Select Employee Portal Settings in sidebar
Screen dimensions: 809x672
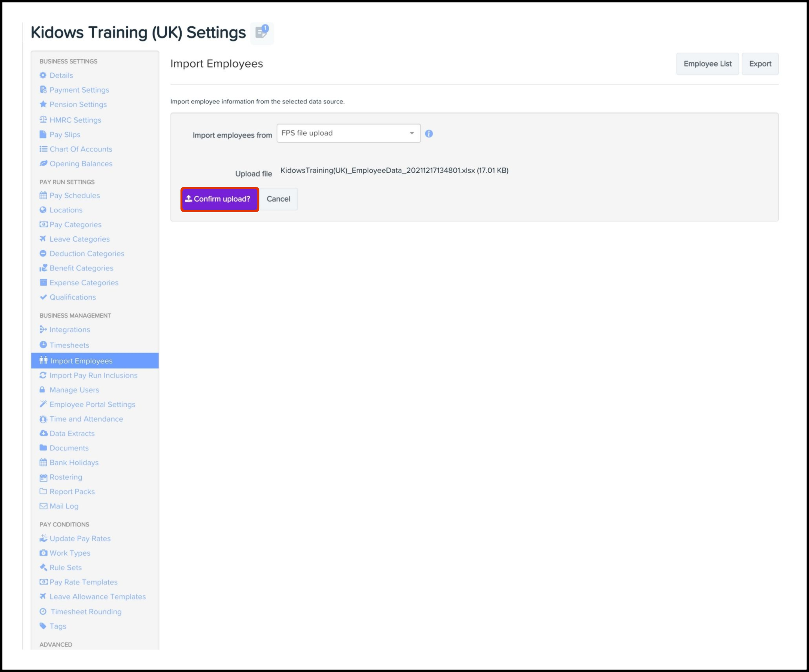click(92, 404)
